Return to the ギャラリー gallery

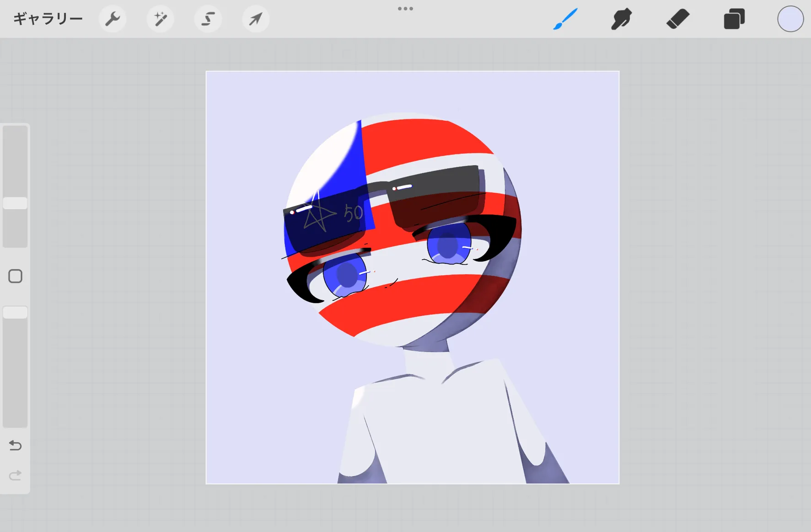click(x=48, y=19)
